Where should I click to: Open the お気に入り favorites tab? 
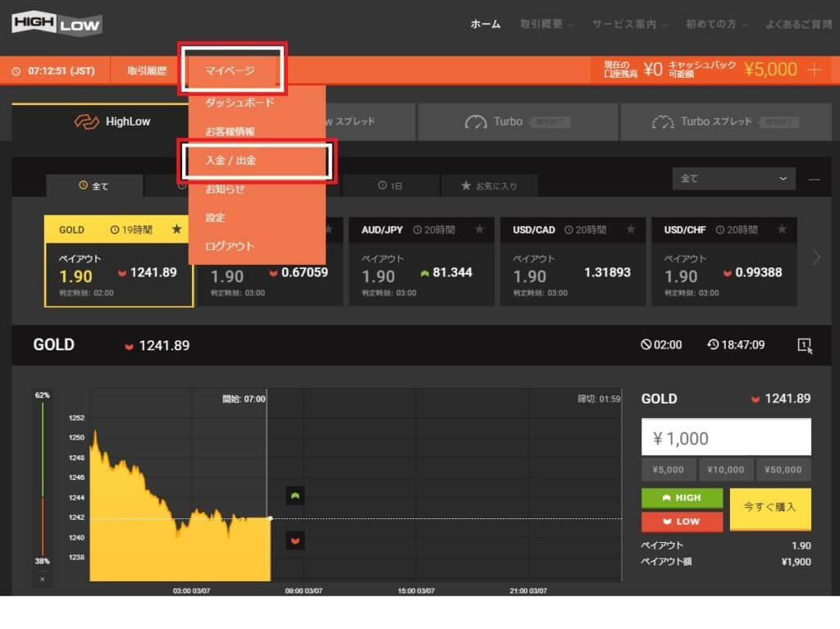coord(489,186)
